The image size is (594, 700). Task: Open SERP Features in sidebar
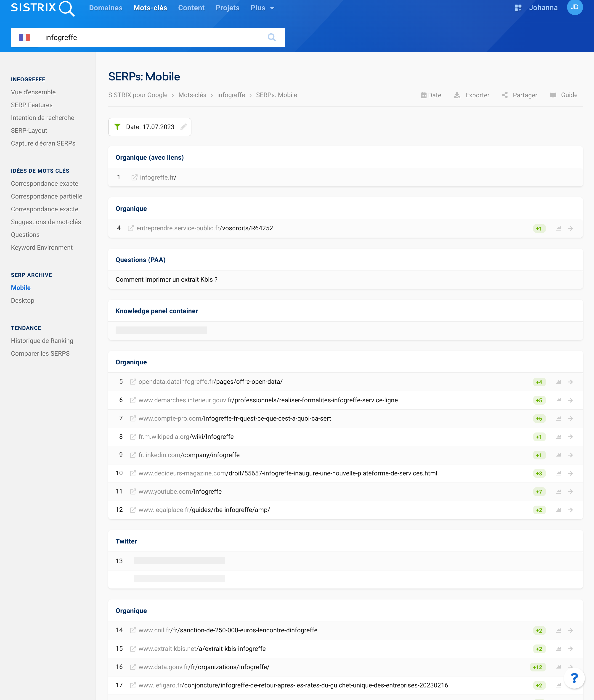(x=32, y=105)
